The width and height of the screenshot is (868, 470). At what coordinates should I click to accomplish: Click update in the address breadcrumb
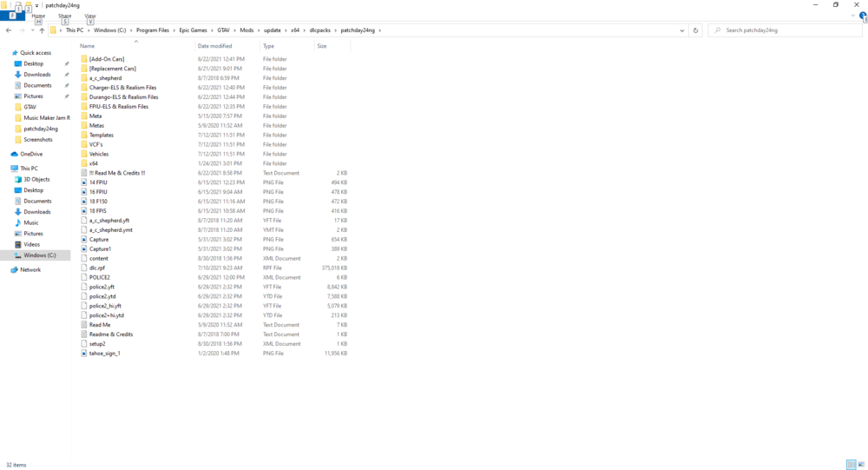point(273,30)
